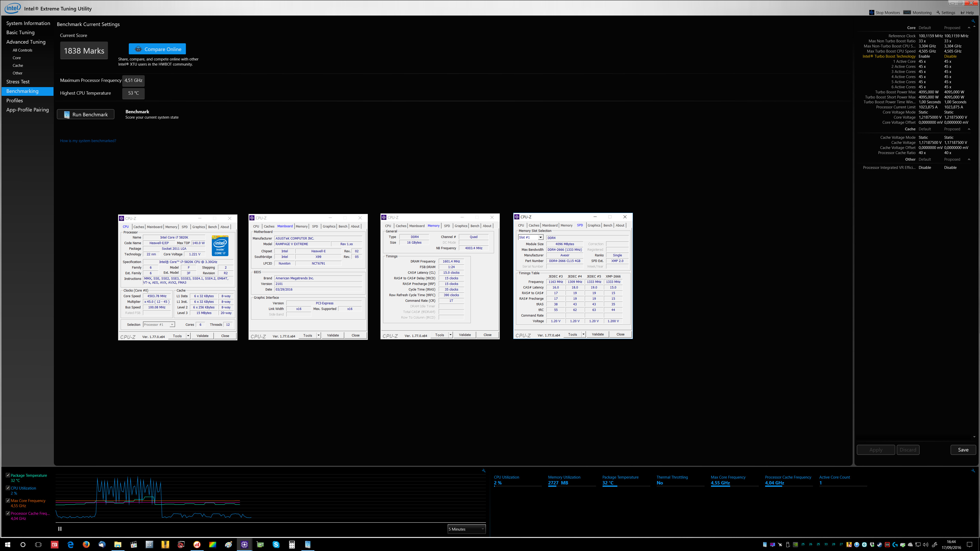The image size is (980, 551).
Task: Collapse the Cache settings section
Action: 969,129
